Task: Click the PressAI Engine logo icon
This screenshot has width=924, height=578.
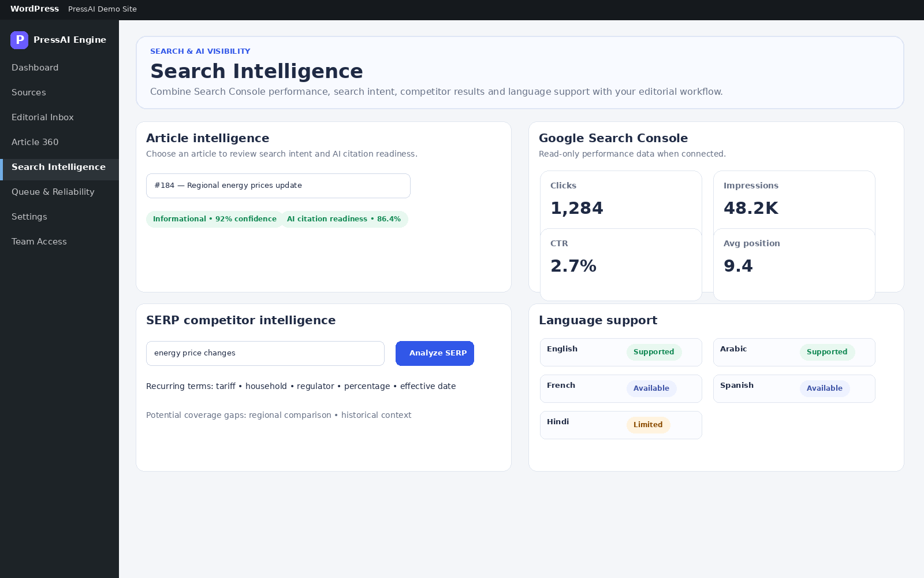Action: [x=19, y=40]
